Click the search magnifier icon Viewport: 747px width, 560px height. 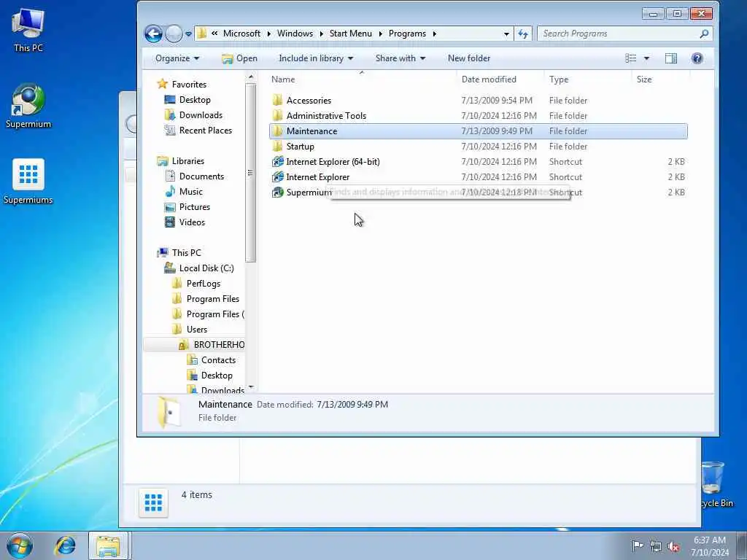pyautogui.click(x=704, y=34)
